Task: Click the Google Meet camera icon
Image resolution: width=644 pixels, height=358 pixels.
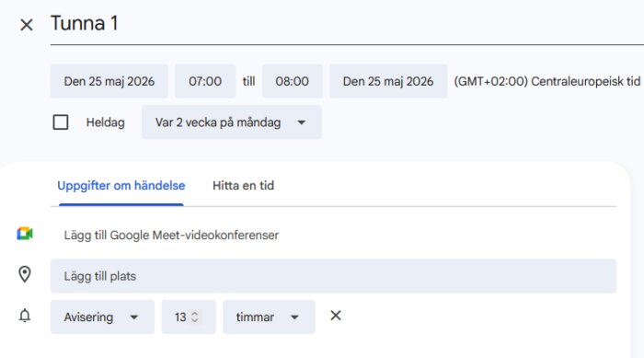Action: click(25, 234)
